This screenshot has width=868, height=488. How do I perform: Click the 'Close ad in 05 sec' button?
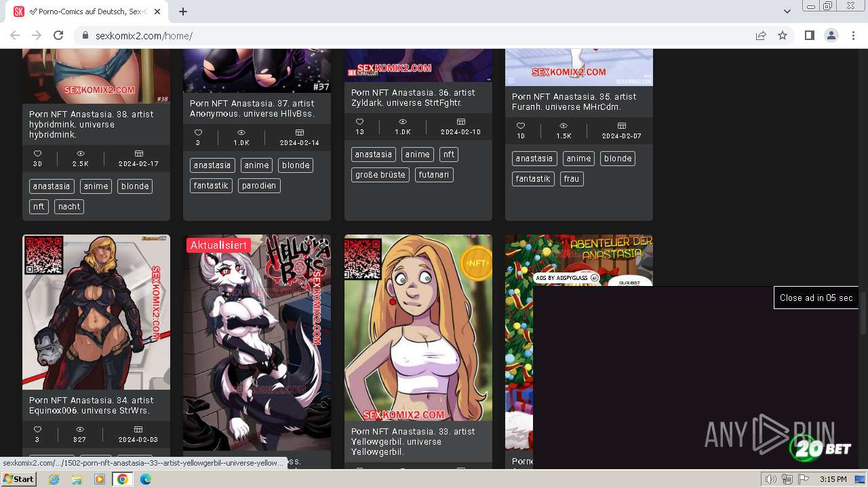click(816, 298)
